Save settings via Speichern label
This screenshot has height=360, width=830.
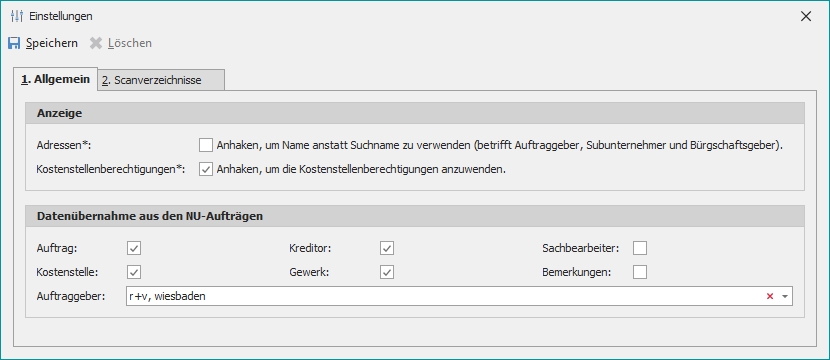tap(52, 43)
